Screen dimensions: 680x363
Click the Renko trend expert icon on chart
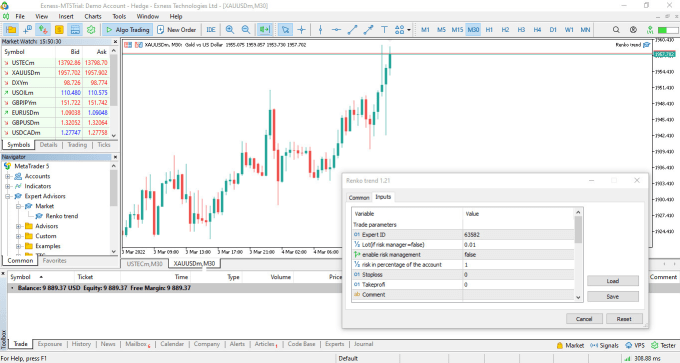point(647,45)
